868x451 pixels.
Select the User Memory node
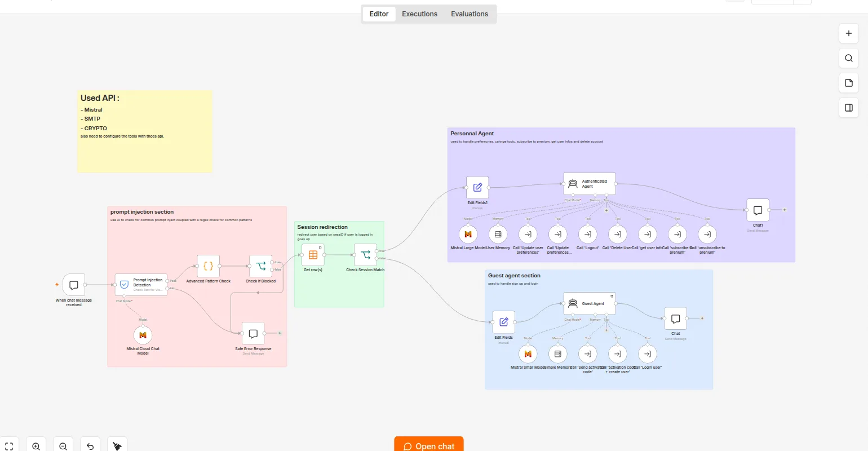point(498,234)
